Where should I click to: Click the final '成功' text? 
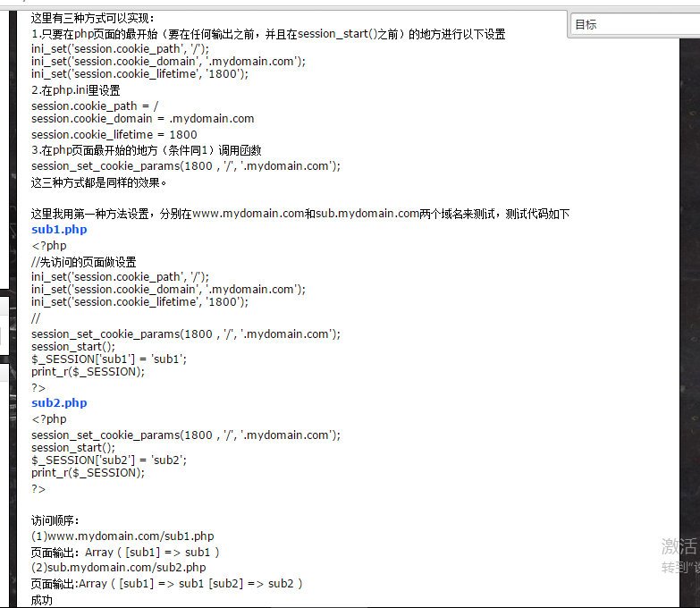41,600
